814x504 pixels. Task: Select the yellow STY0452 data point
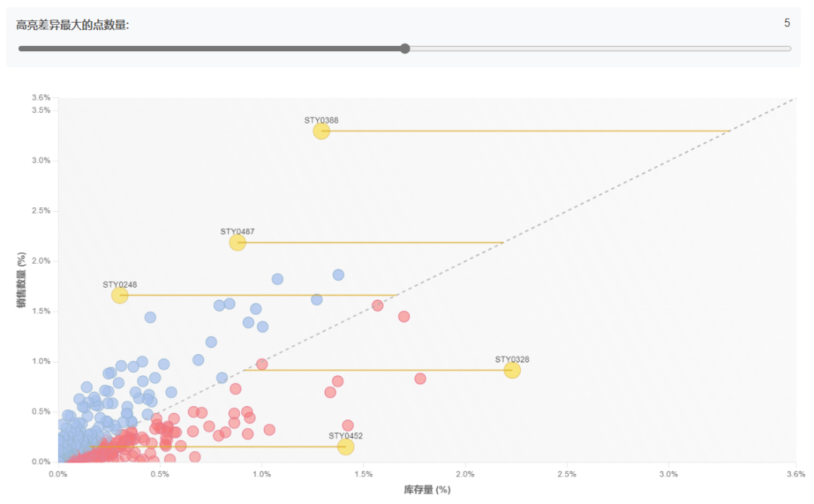pos(346,447)
